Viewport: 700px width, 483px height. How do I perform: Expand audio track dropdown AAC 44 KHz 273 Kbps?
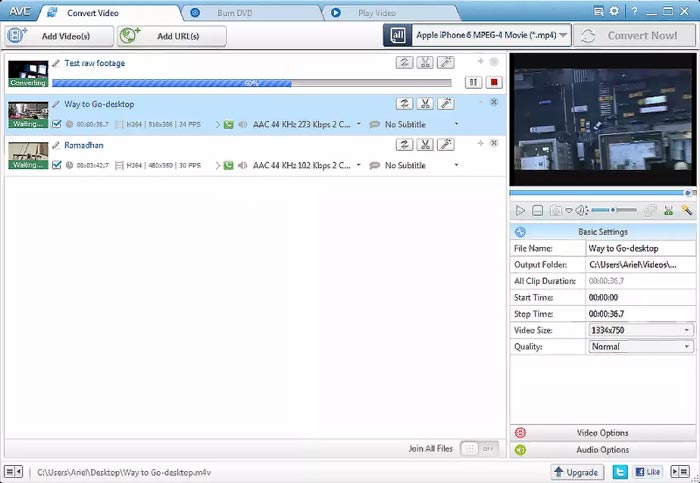(358, 124)
